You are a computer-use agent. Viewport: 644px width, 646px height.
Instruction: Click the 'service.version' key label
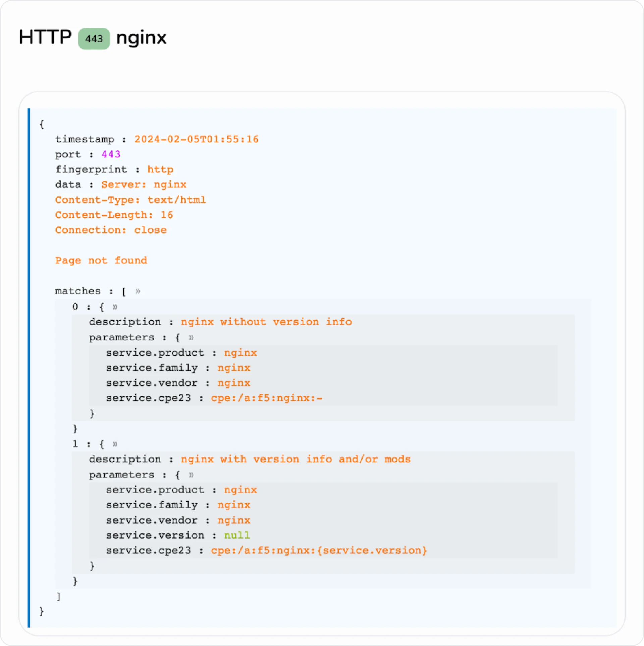155,535
